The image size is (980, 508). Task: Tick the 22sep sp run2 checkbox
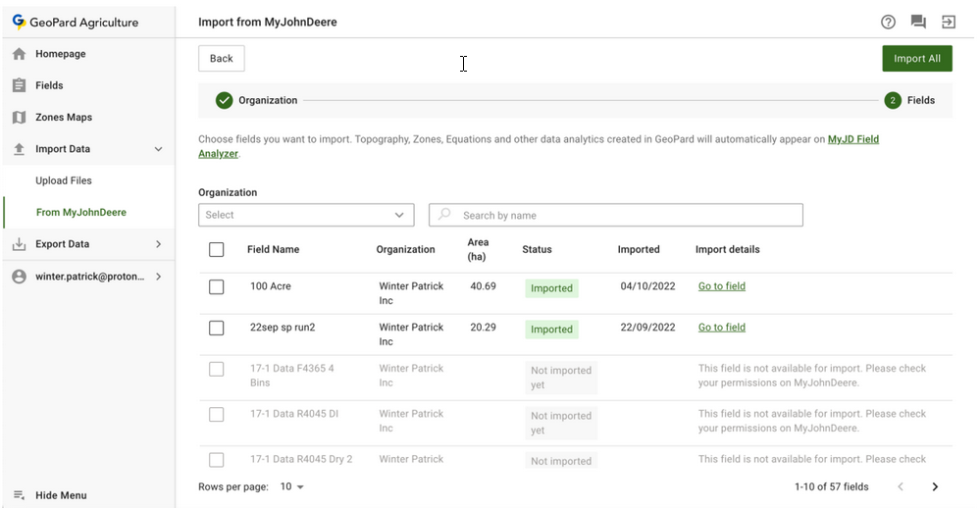[217, 329]
